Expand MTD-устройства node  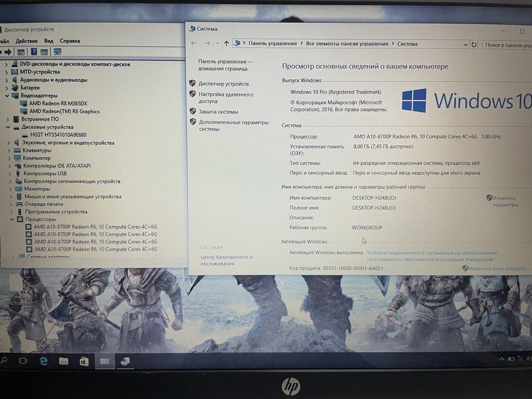pos(6,72)
